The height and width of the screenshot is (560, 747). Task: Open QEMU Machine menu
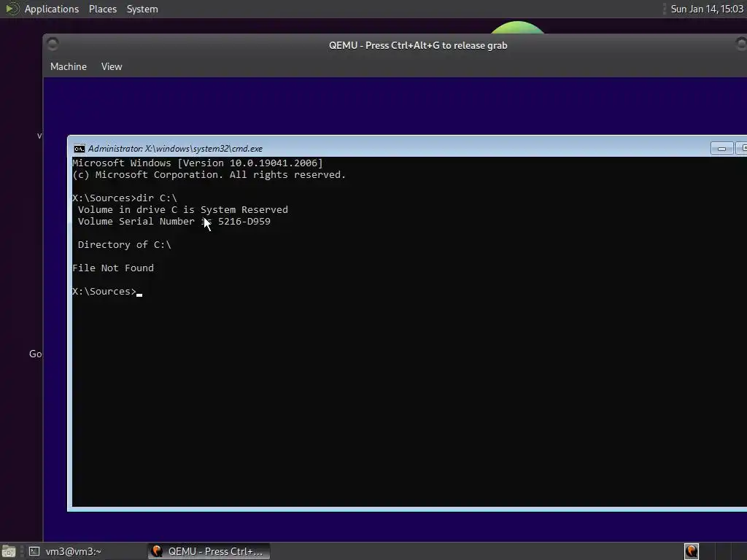[x=69, y=66]
